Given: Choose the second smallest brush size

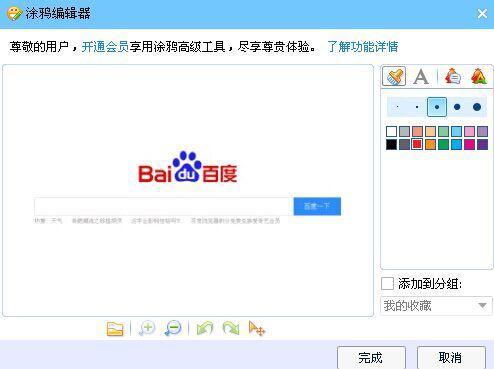Looking at the screenshot, I should 417,107.
